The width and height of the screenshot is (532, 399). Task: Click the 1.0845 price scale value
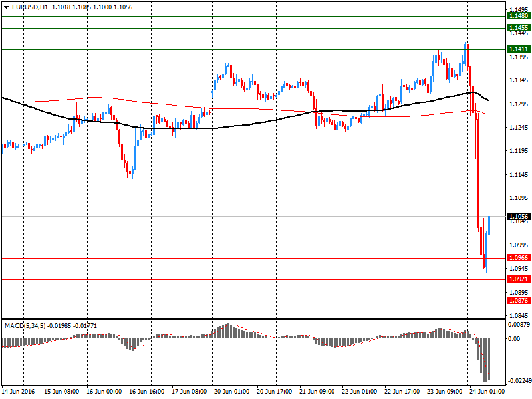[519, 315]
